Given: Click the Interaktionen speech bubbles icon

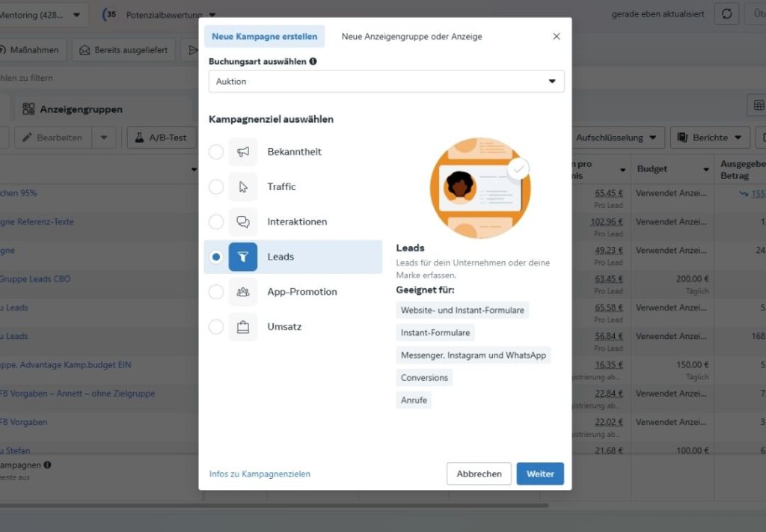Looking at the screenshot, I should coord(243,222).
